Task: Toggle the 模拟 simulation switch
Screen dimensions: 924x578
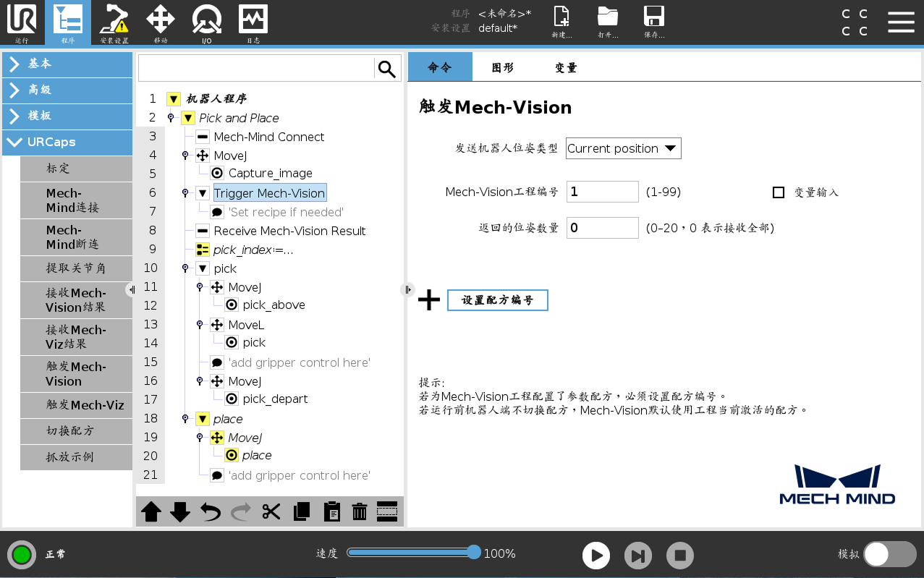Action: click(x=890, y=553)
